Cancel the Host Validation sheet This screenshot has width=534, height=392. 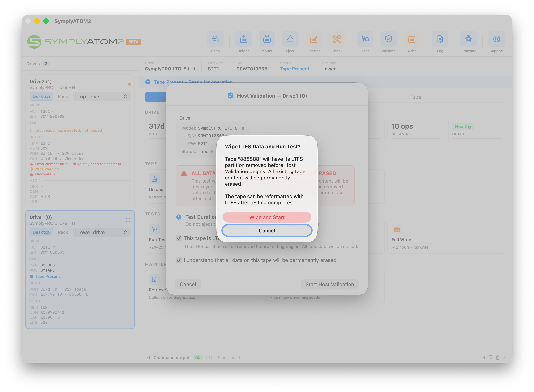pyautogui.click(x=188, y=284)
